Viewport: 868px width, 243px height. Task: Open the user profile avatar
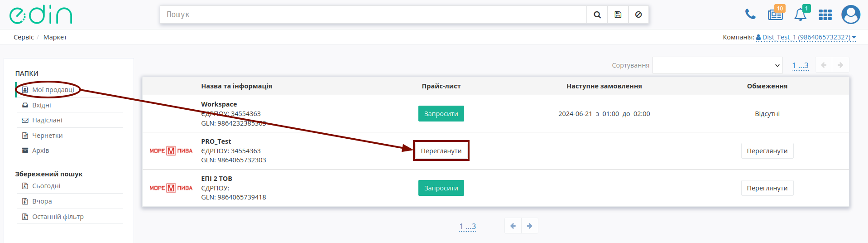click(x=851, y=15)
